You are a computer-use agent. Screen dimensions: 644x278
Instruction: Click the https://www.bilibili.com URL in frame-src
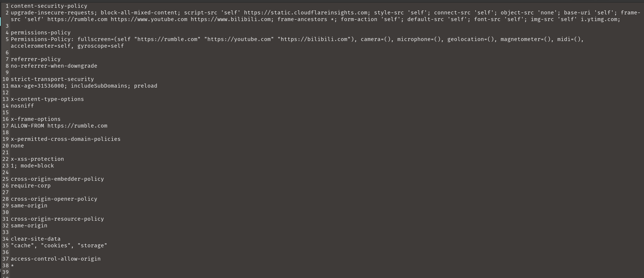point(231,19)
